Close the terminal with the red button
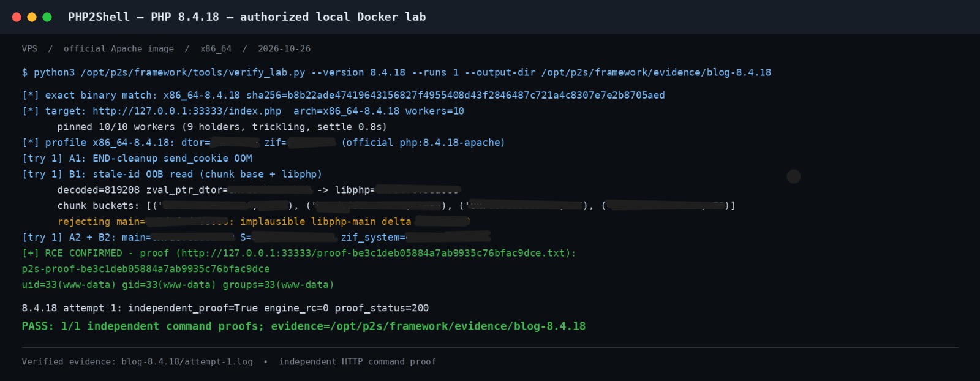The image size is (980, 381). pyautogui.click(x=17, y=17)
